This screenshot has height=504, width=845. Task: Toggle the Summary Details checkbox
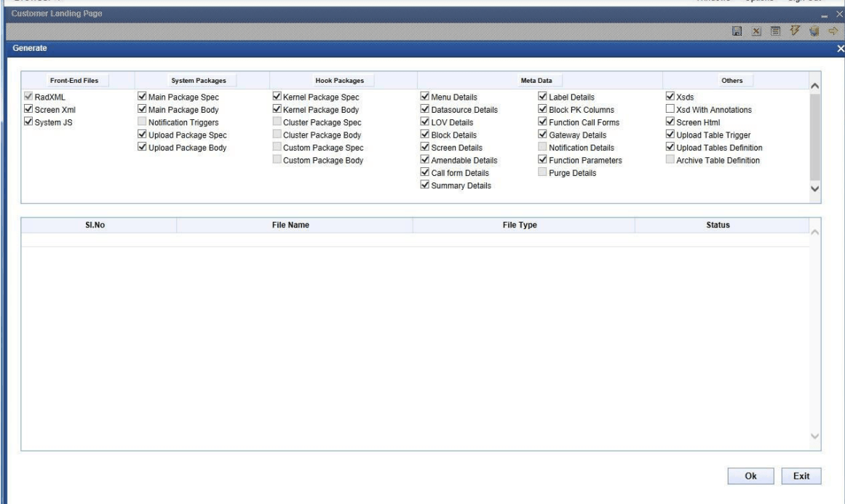pyautogui.click(x=424, y=185)
